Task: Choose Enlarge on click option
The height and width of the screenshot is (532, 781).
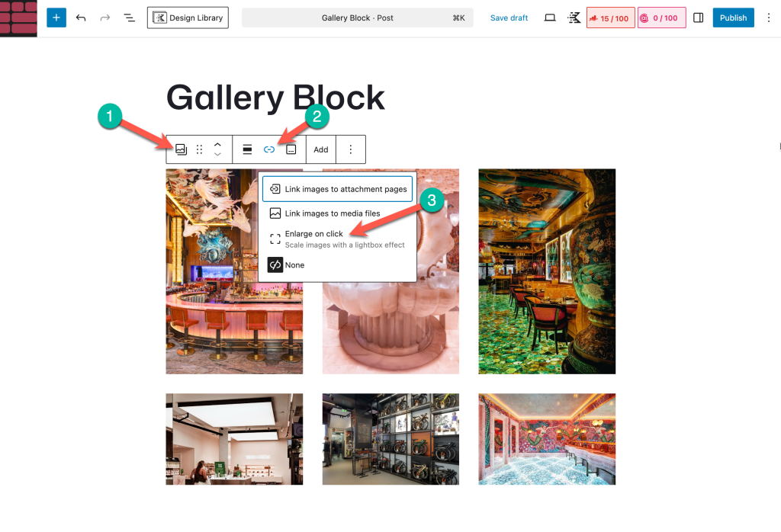Action: [314, 234]
